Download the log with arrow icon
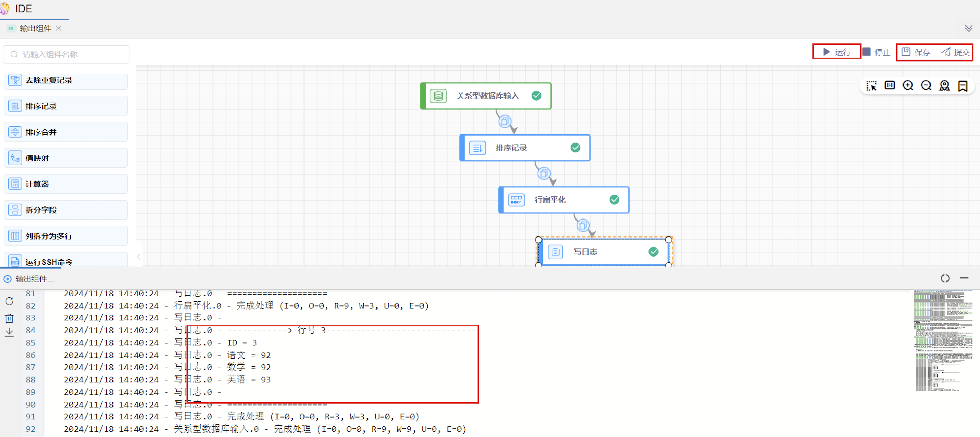 [9, 333]
